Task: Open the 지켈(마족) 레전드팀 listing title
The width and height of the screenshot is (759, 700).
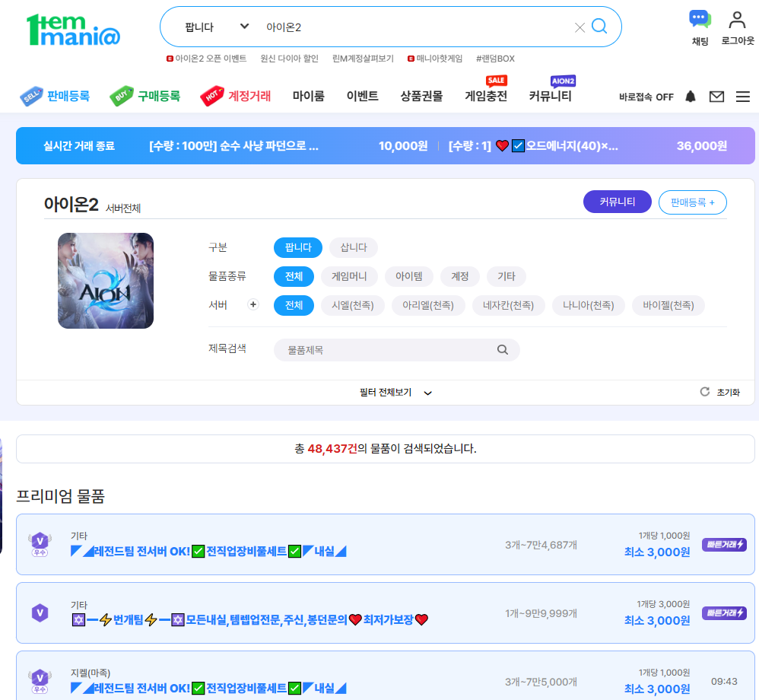Action: pyautogui.click(x=208, y=688)
